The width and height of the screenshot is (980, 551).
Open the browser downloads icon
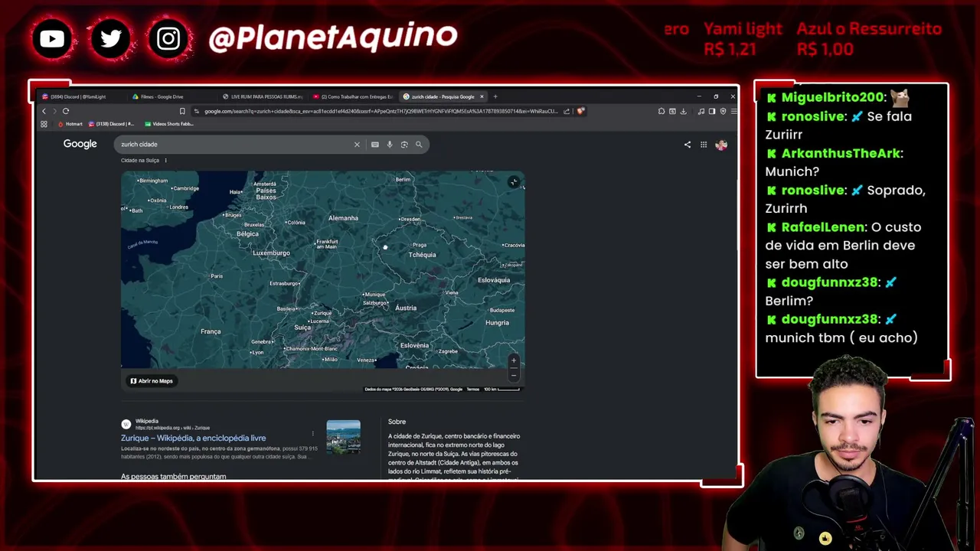[x=683, y=111]
